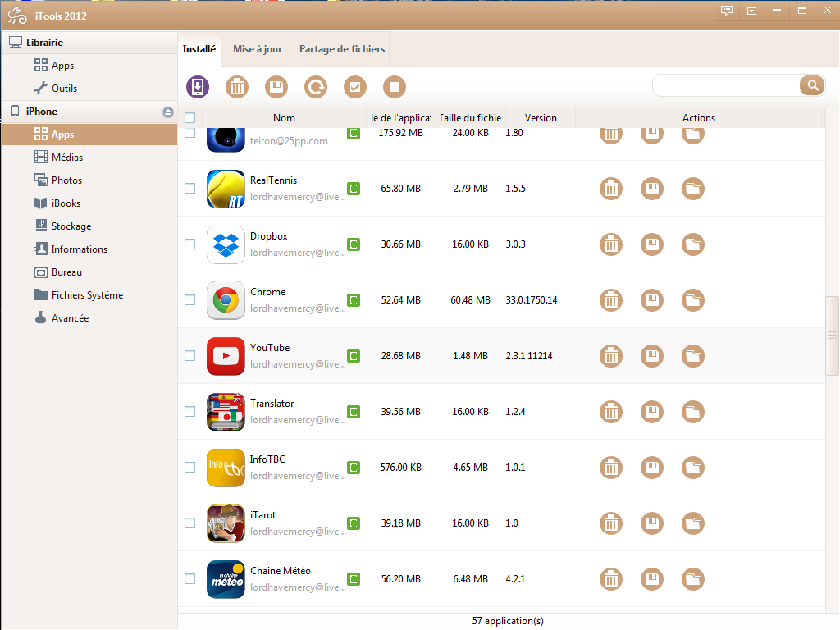Open the Partage de fichiers tab
The height and width of the screenshot is (630, 840).
point(342,49)
